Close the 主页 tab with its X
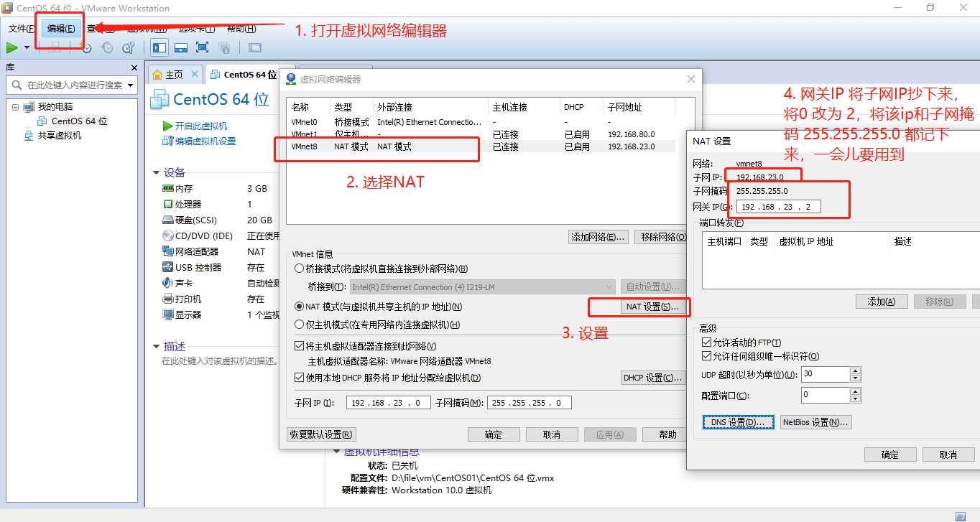 (194, 75)
